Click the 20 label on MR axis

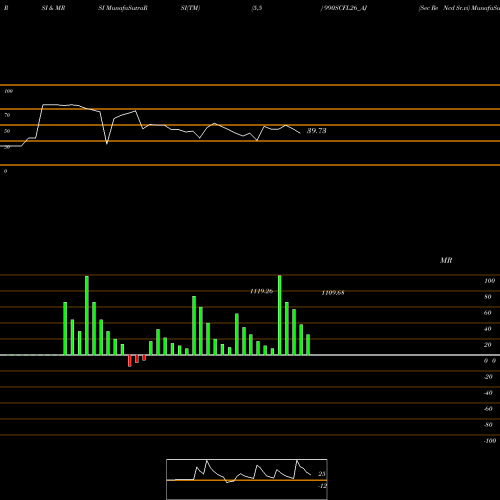pos(488,345)
